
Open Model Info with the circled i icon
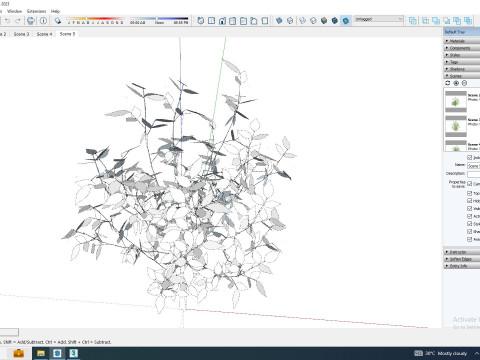tap(43, 21)
